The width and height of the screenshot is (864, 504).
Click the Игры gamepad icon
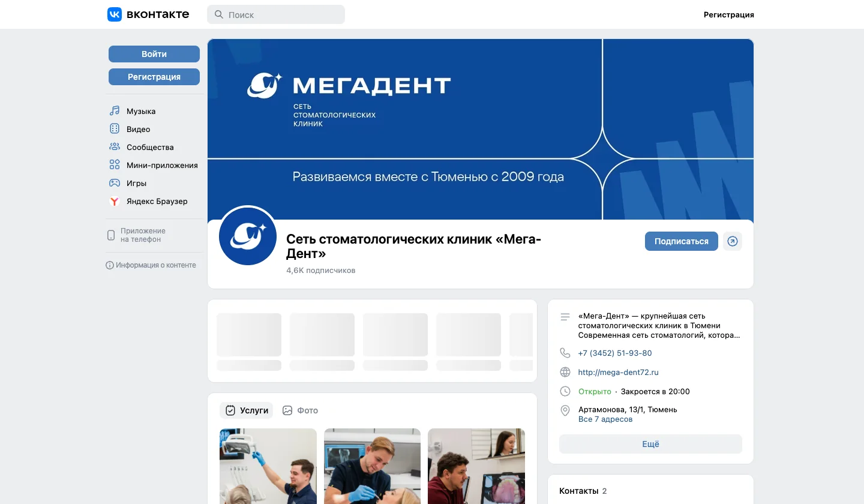pos(115,183)
